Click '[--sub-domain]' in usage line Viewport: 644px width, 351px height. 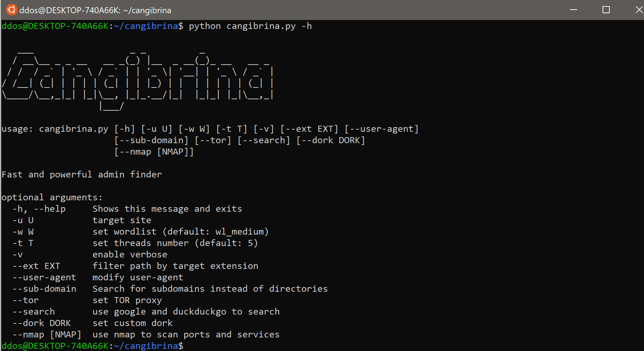151,140
